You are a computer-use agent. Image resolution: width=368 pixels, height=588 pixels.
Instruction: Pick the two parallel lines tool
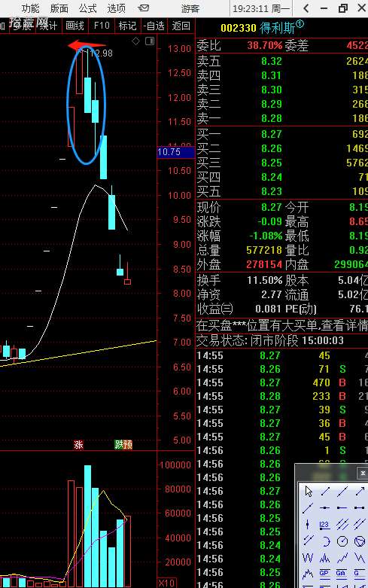point(360,524)
